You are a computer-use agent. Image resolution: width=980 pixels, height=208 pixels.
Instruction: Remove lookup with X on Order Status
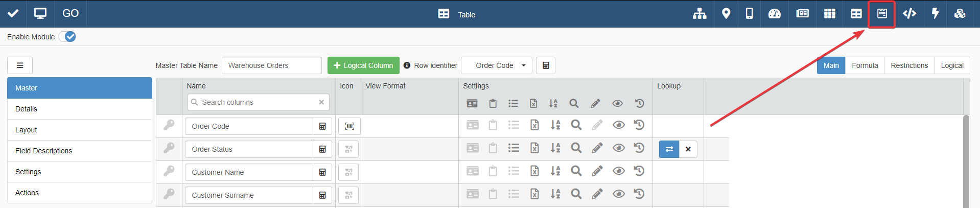point(688,149)
